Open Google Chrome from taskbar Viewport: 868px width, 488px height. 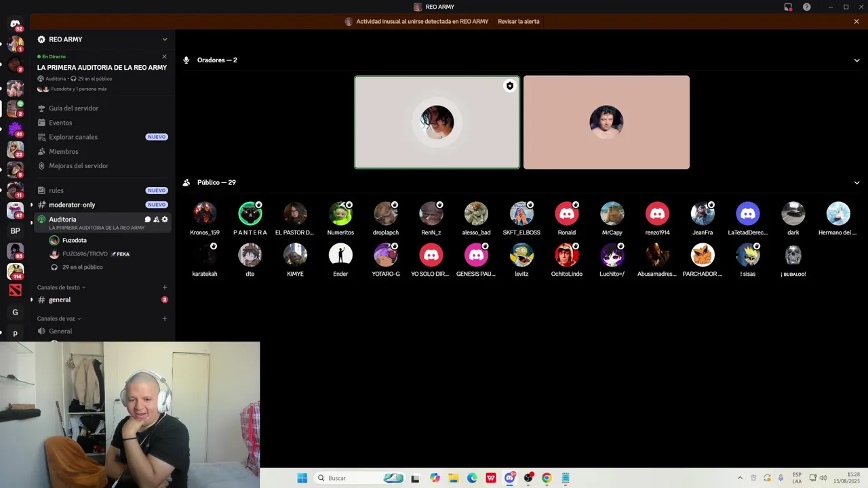tap(547, 478)
